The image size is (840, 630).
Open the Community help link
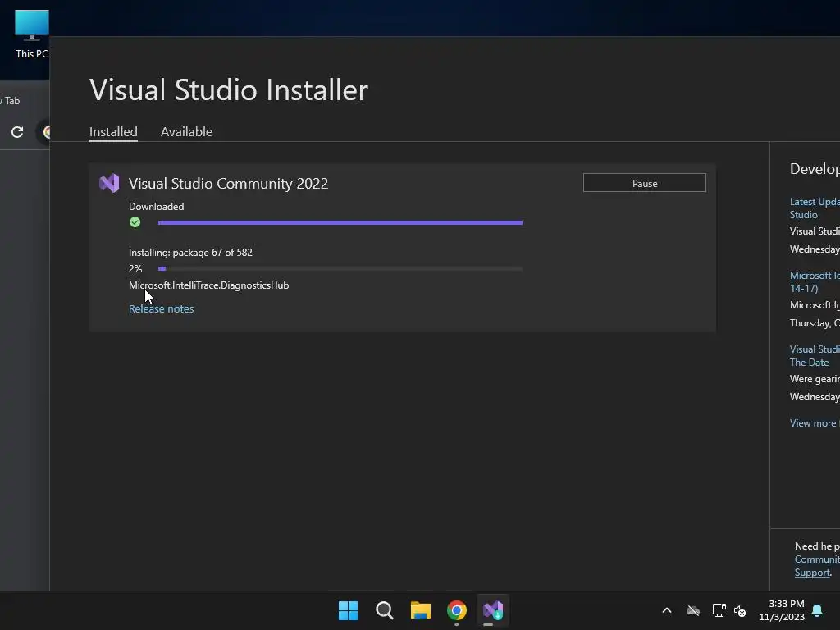point(817,559)
